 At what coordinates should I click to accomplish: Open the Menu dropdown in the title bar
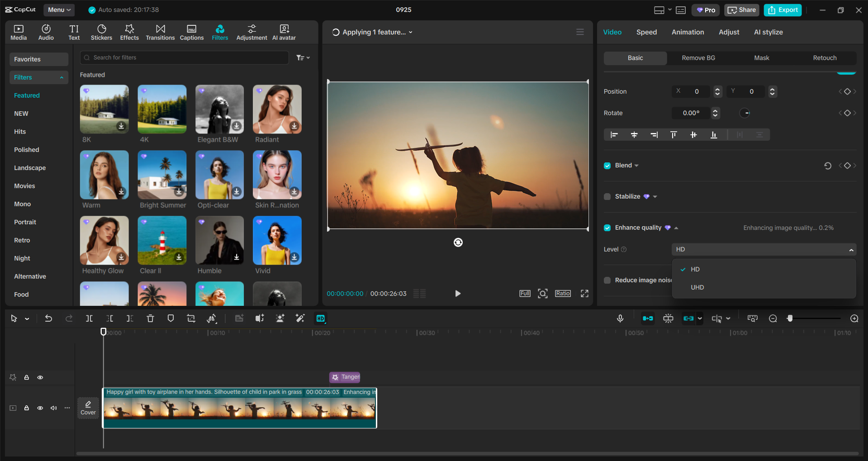coord(59,10)
